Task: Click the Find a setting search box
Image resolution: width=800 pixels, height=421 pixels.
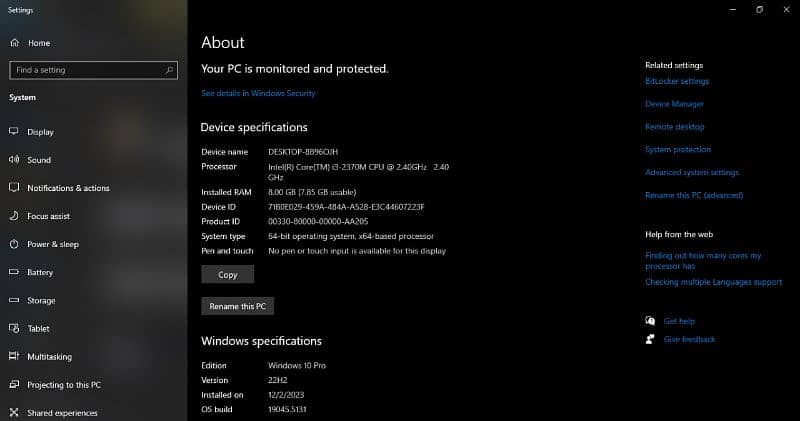Action: point(88,70)
